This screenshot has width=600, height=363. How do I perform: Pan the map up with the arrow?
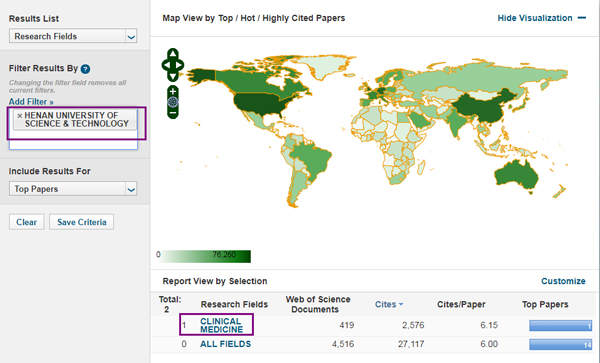173,54
